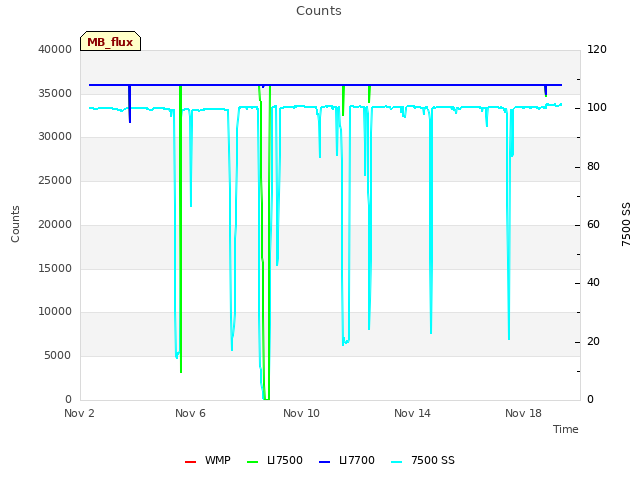The height and width of the screenshot is (480, 640).
Task: Click the 100 right axis tick label
Action: 597,108
